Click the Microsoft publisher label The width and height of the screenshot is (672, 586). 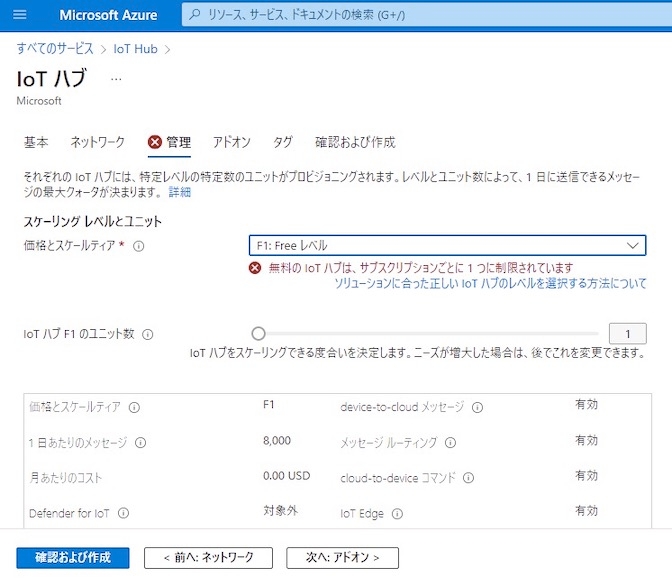(x=39, y=101)
